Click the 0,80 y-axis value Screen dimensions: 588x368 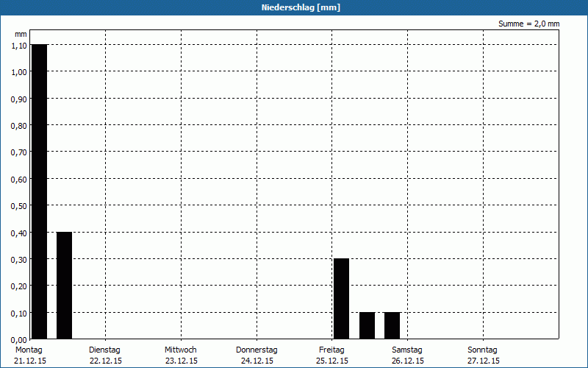coord(19,126)
